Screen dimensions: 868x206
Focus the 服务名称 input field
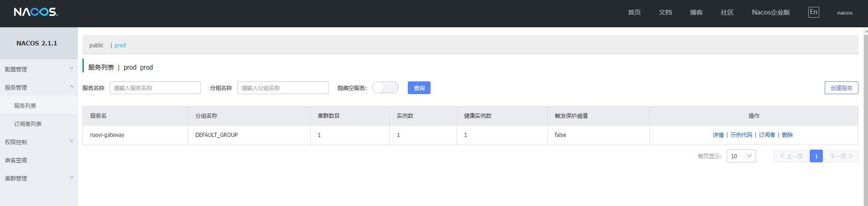[x=155, y=88]
